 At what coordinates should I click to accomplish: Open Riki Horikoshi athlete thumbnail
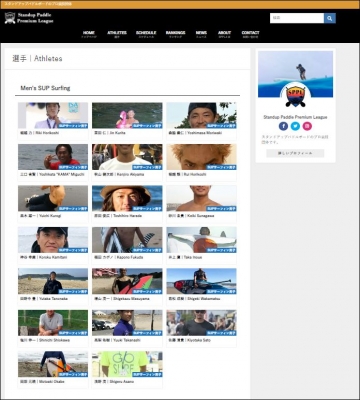click(x=53, y=115)
